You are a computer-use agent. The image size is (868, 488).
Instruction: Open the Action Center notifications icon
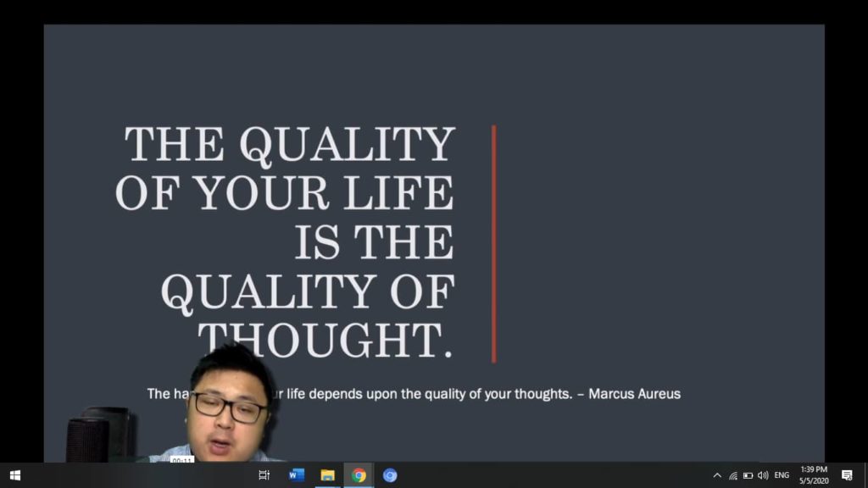tap(847, 475)
